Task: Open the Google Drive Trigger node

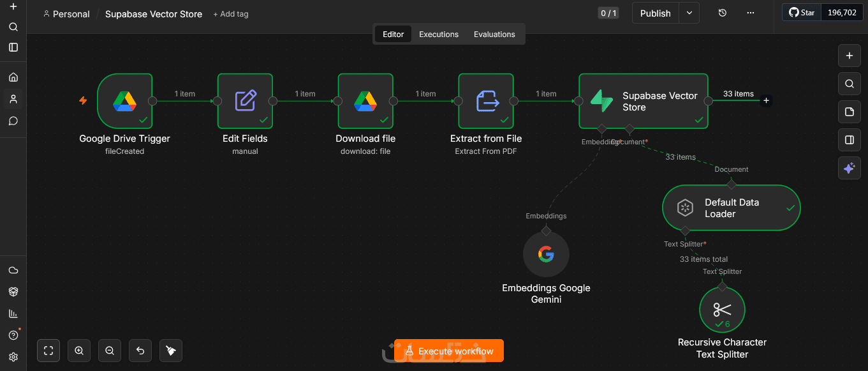Action: point(125,101)
